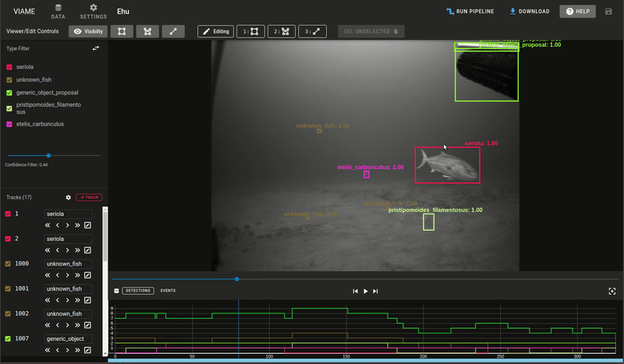The image size is (624, 364).
Task: Toggle the Visibility eye button
Action: pyautogui.click(x=88, y=31)
